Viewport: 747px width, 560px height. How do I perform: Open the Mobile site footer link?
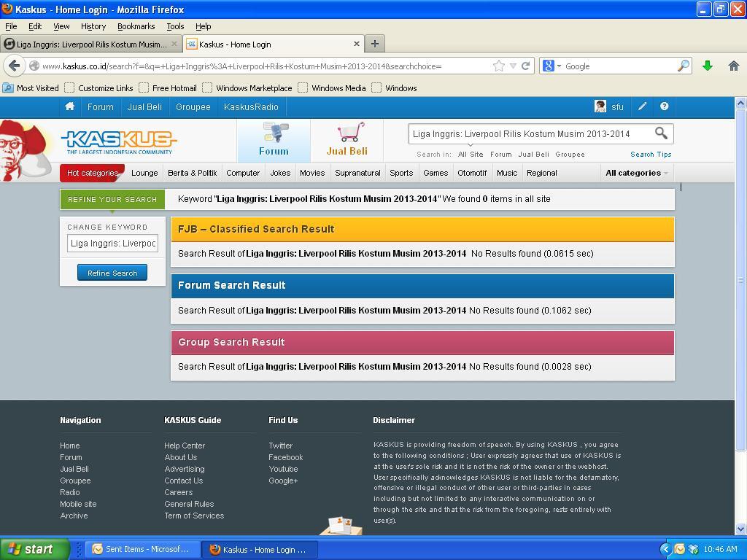[78, 504]
